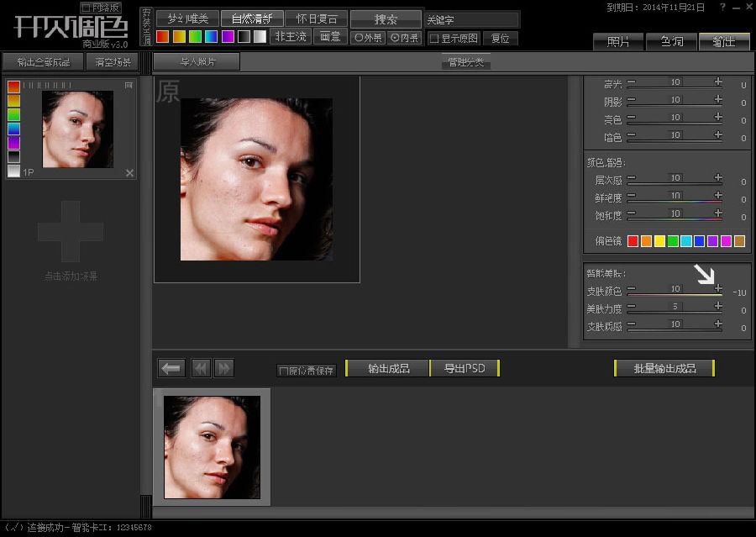Open help via the question mark icon
This screenshot has height=537, width=756.
tap(723, 8)
